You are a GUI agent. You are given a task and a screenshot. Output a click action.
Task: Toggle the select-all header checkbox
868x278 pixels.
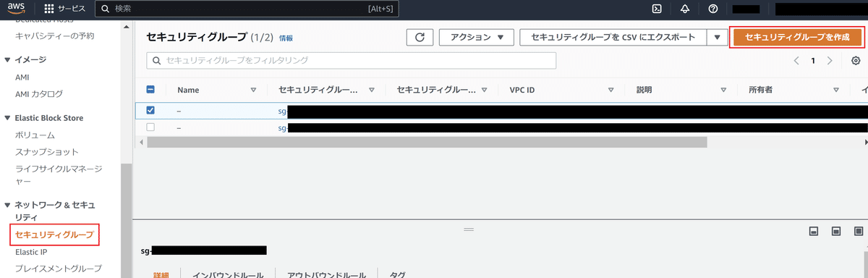pos(150,90)
